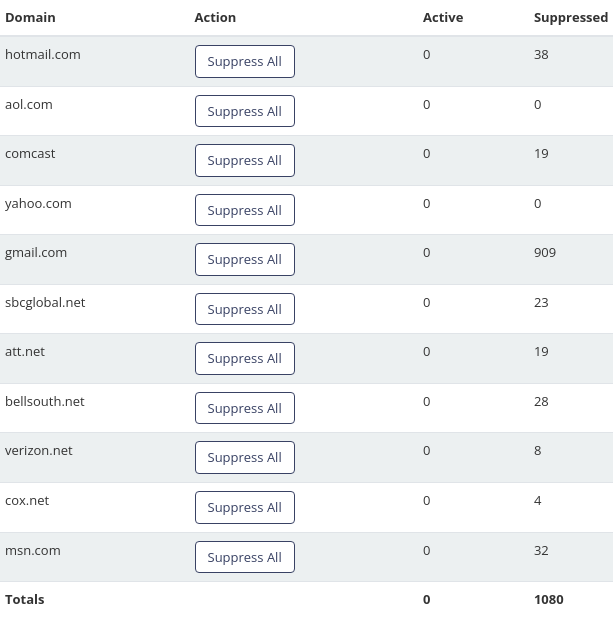Click the 909 suppressed count for gmail.com

pos(545,253)
